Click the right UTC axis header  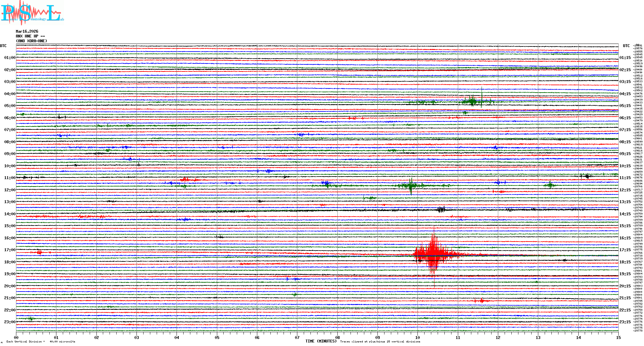626,46
